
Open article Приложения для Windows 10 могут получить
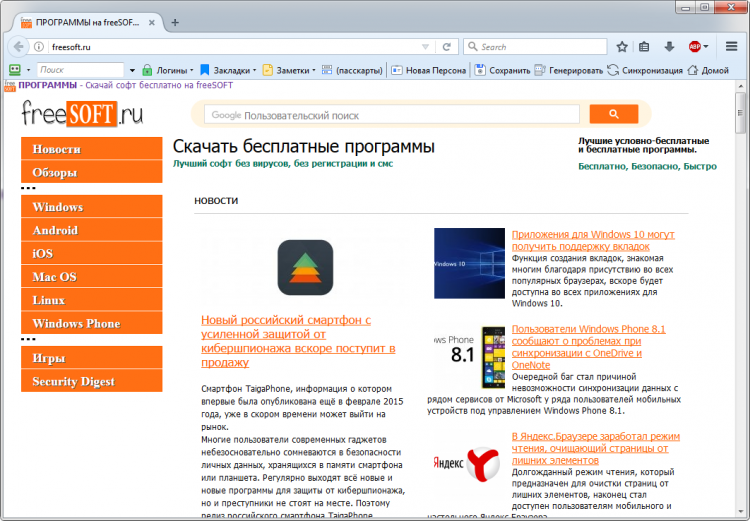pos(593,240)
